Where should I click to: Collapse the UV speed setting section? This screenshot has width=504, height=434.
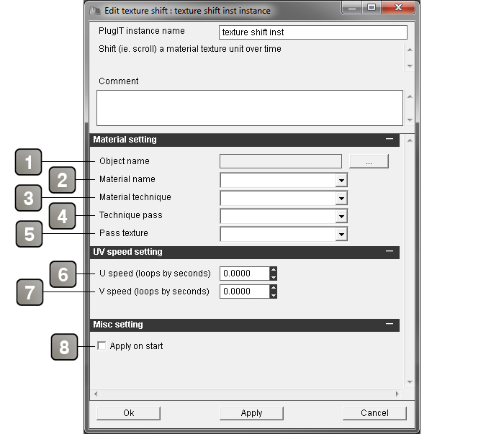[390, 251]
